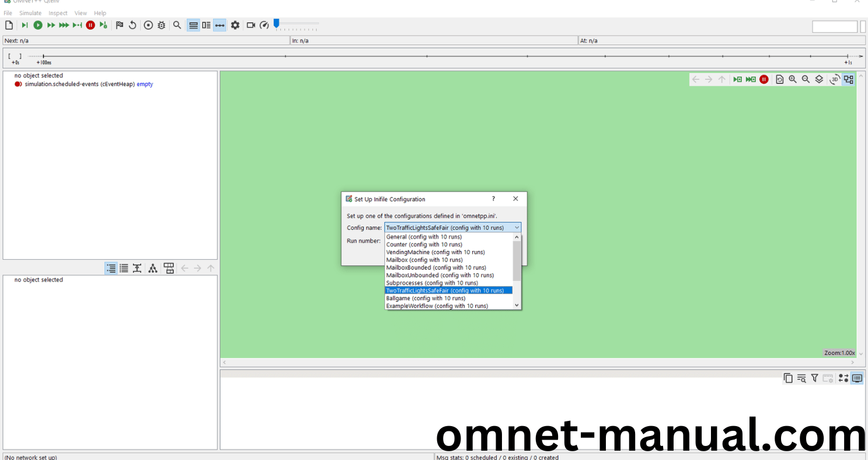Click the magnifier Find icon in toolbar
This screenshot has height=460, width=868.
tap(177, 25)
